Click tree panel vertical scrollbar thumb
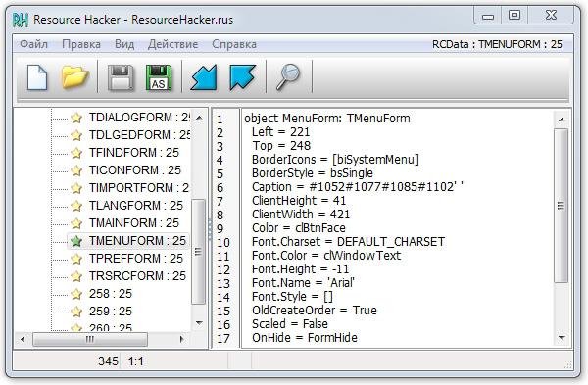Image resolution: width=588 pixels, height=385 pixels. 198,252
